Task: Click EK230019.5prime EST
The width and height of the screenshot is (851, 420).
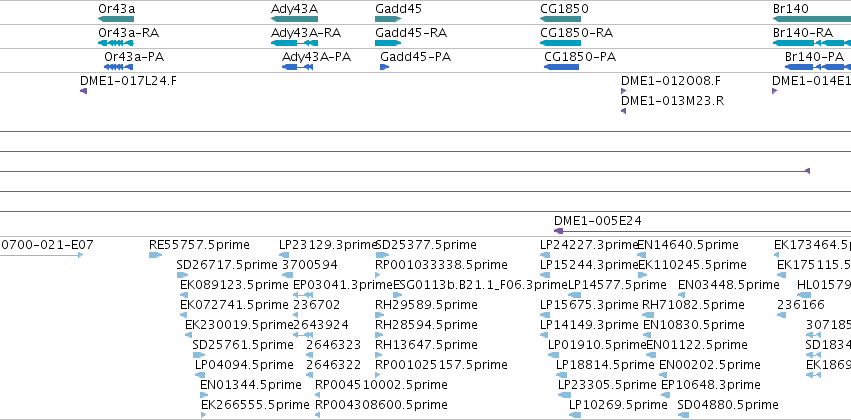Action: [188, 335]
